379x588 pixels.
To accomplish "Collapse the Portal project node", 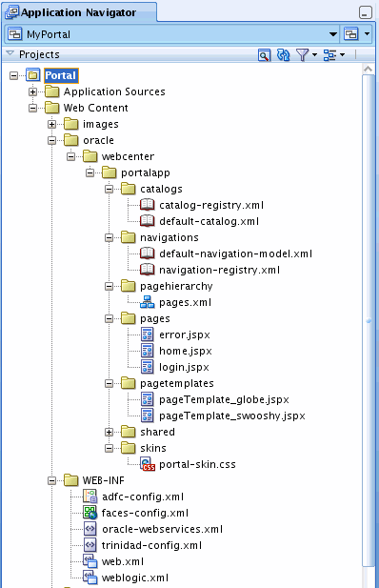I will pyautogui.click(x=14, y=75).
